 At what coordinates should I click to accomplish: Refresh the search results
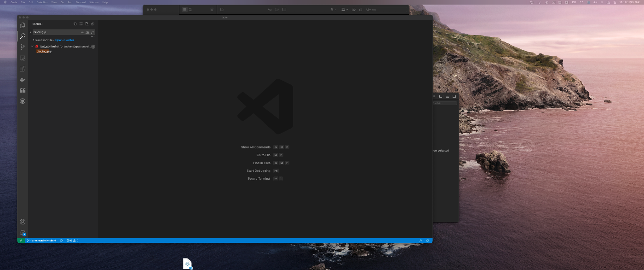[x=75, y=24]
